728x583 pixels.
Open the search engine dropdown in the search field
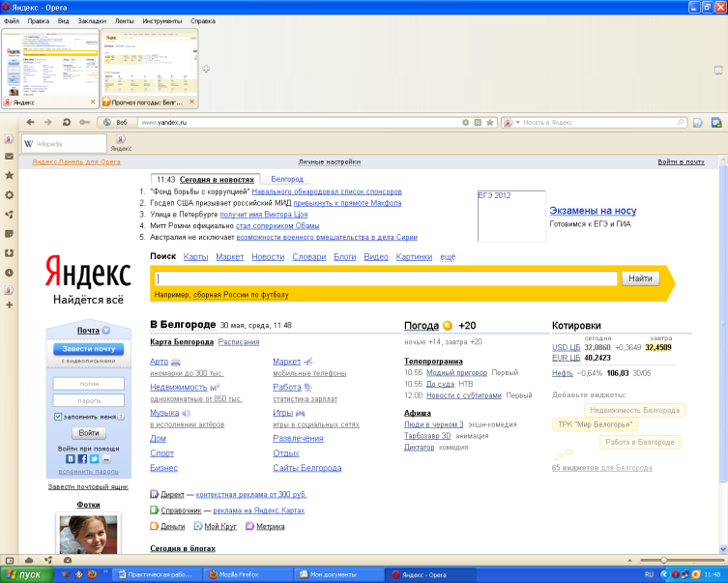pyautogui.click(x=518, y=123)
